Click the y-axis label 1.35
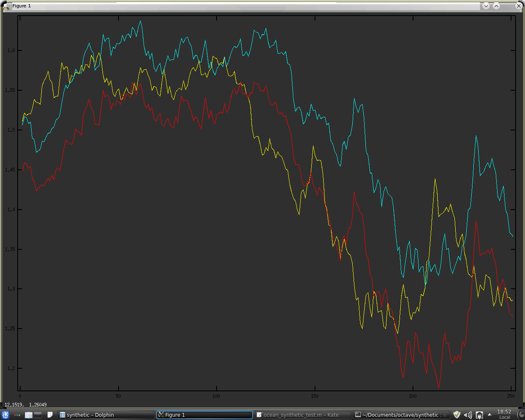525x420 pixels. click(x=10, y=249)
